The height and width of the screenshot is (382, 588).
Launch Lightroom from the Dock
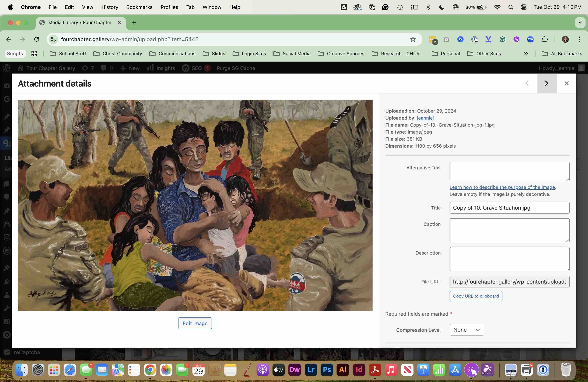311,370
